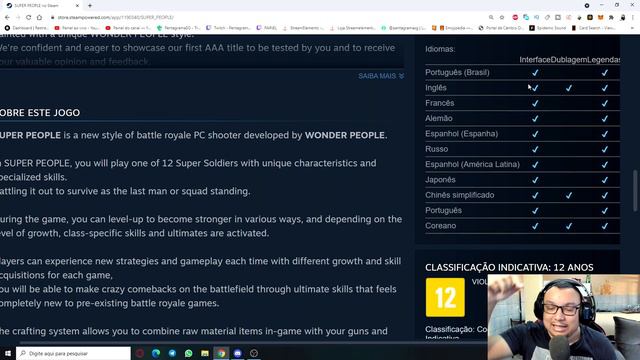The width and height of the screenshot is (640, 360).
Task: Open the Extensions puzzle-piece menu
Action: [x=611, y=18]
